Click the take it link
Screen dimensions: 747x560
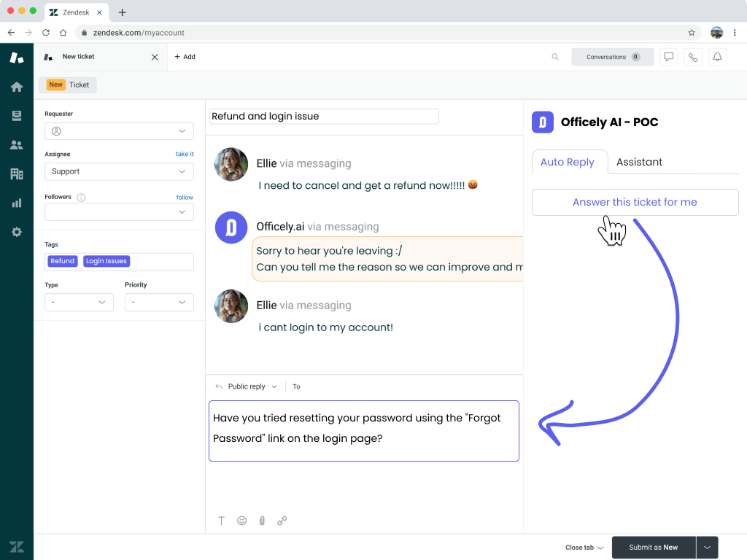coord(185,154)
